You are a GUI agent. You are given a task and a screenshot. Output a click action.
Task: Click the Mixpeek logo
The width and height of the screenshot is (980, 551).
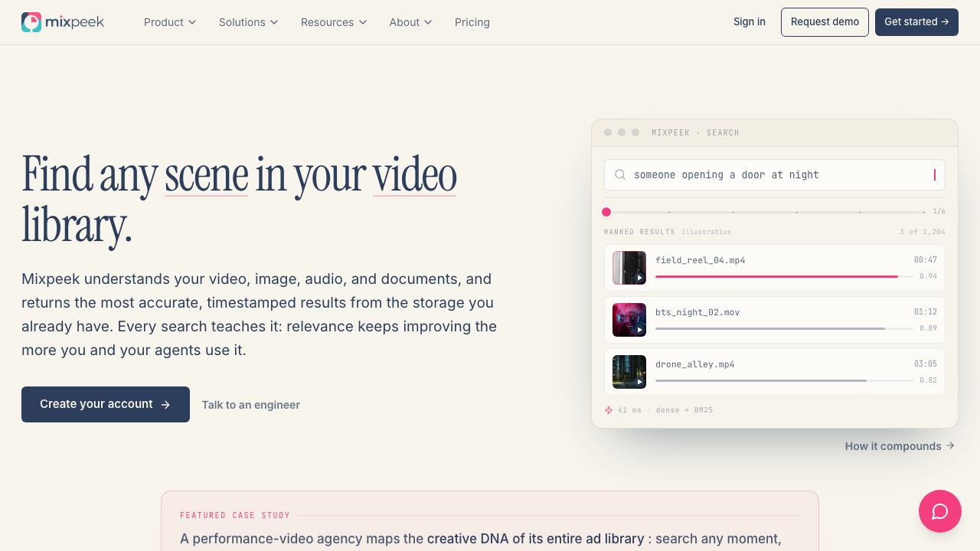(x=63, y=22)
